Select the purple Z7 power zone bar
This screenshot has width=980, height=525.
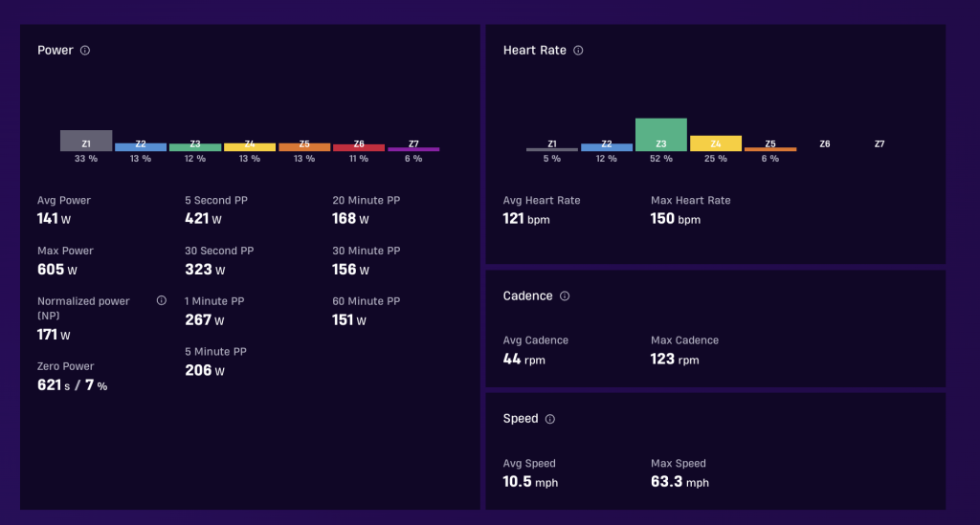tap(413, 149)
